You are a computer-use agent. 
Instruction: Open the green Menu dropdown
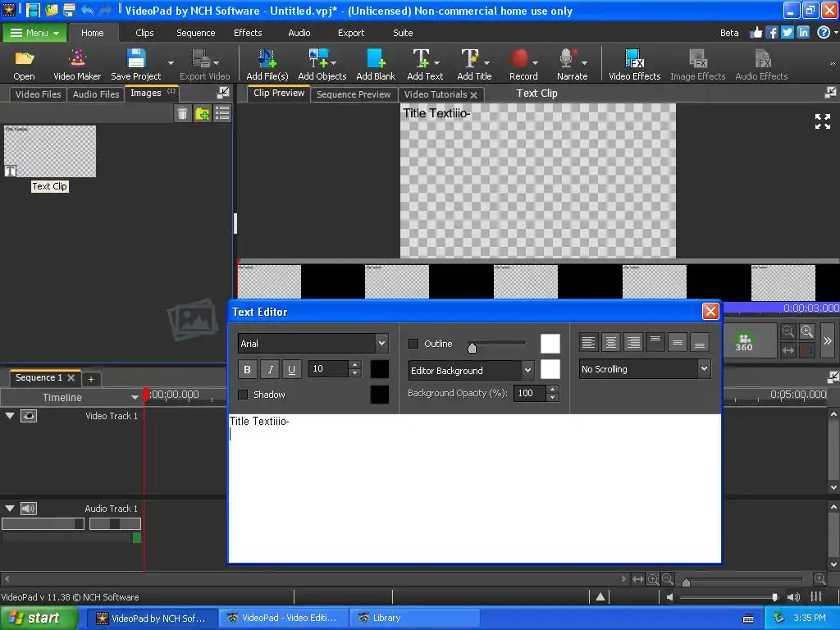34,33
